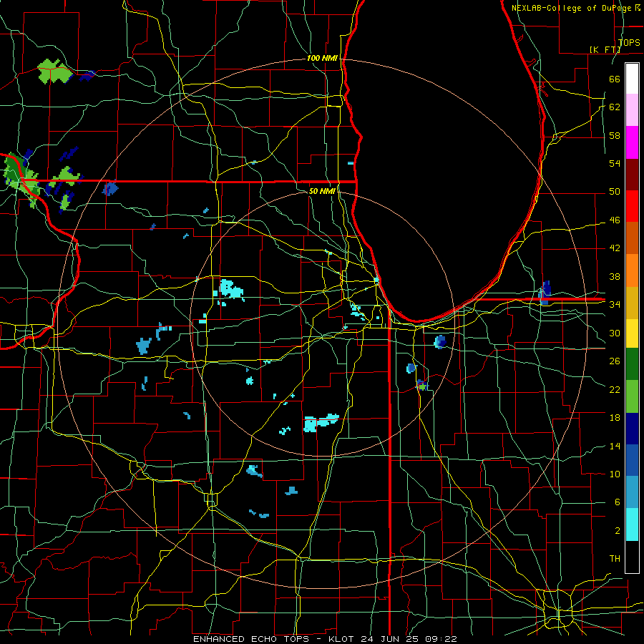This screenshot has width=644, height=644.
Task: Pick the navy blue legend color block
Action: click(632, 429)
